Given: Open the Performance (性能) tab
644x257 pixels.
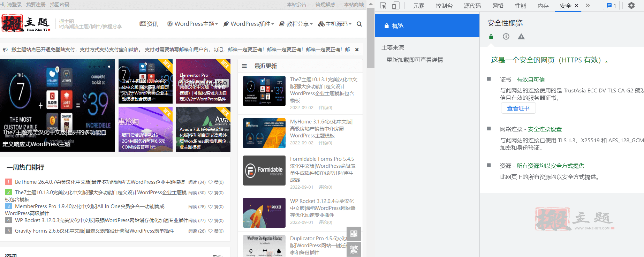Looking at the screenshot, I should tap(520, 6).
